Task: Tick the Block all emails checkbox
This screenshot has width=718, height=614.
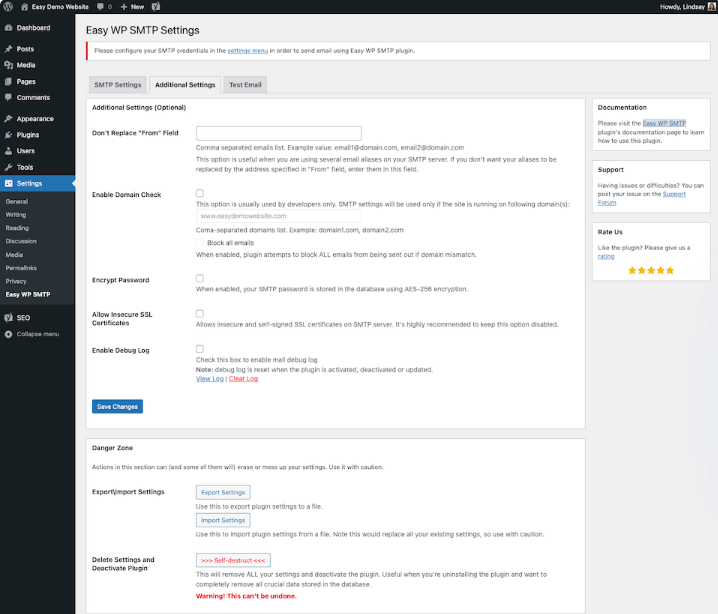Action: point(200,243)
